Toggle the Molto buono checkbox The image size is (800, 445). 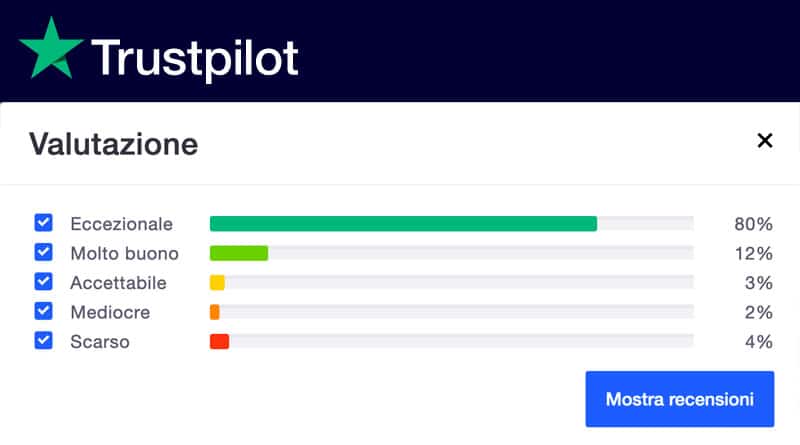pyautogui.click(x=43, y=252)
